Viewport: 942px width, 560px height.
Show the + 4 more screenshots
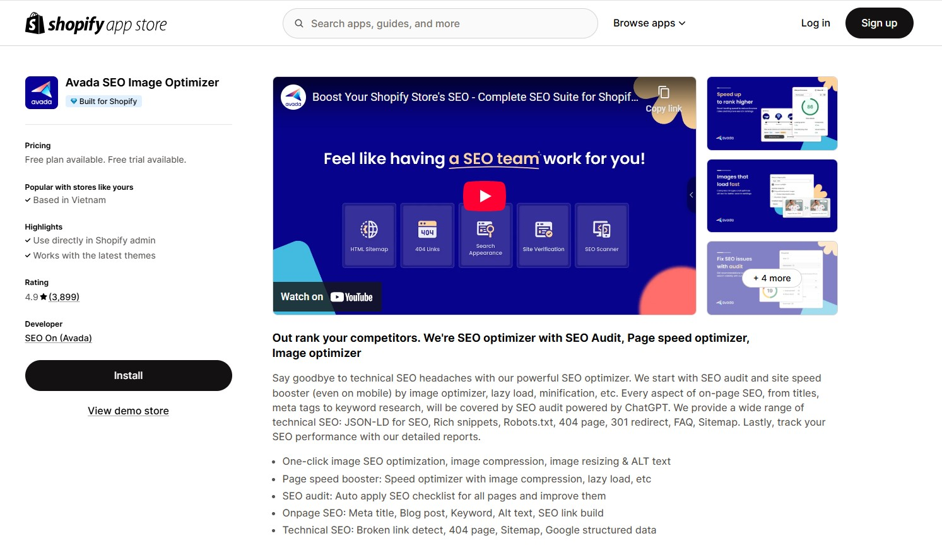tap(772, 278)
